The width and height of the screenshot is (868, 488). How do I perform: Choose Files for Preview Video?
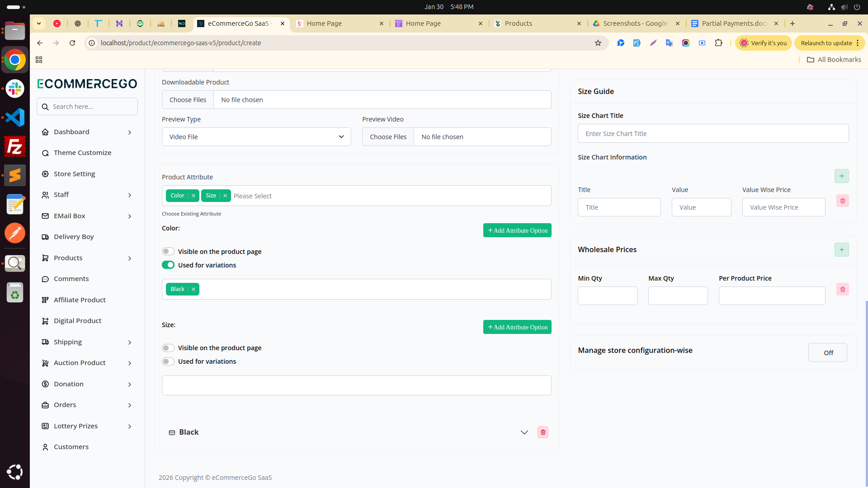click(x=388, y=137)
